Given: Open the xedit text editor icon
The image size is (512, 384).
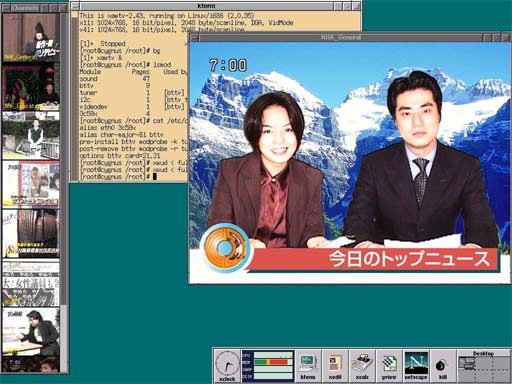Looking at the screenshot, I should [x=335, y=366].
